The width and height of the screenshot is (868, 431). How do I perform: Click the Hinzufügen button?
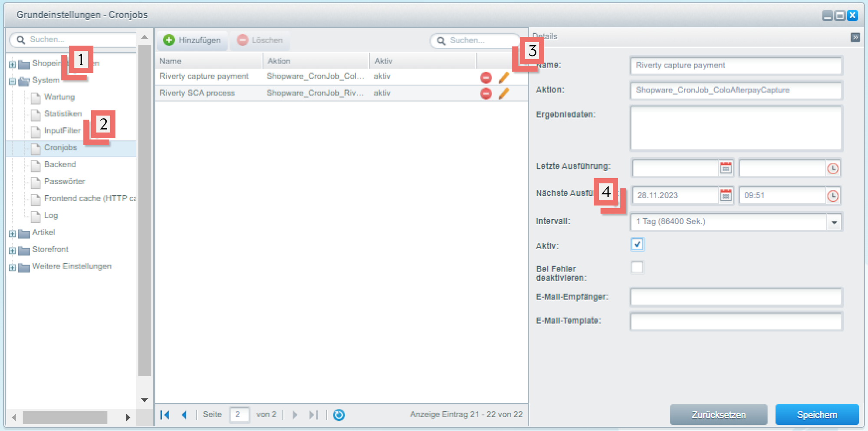click(x=192, y=40)
